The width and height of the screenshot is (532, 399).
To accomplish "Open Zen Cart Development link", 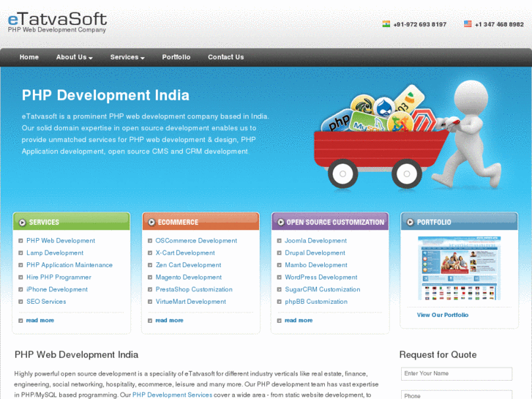I will click(188, 265).
